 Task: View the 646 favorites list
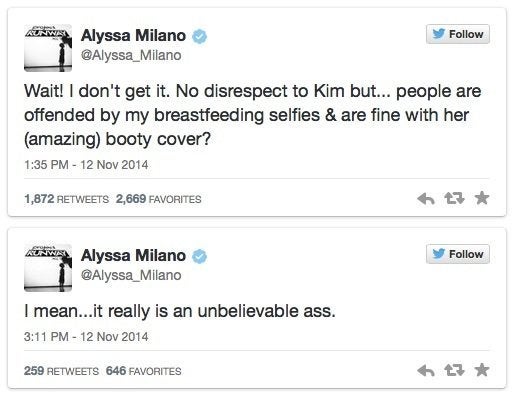pyautogui.click(x=144, y=371)
